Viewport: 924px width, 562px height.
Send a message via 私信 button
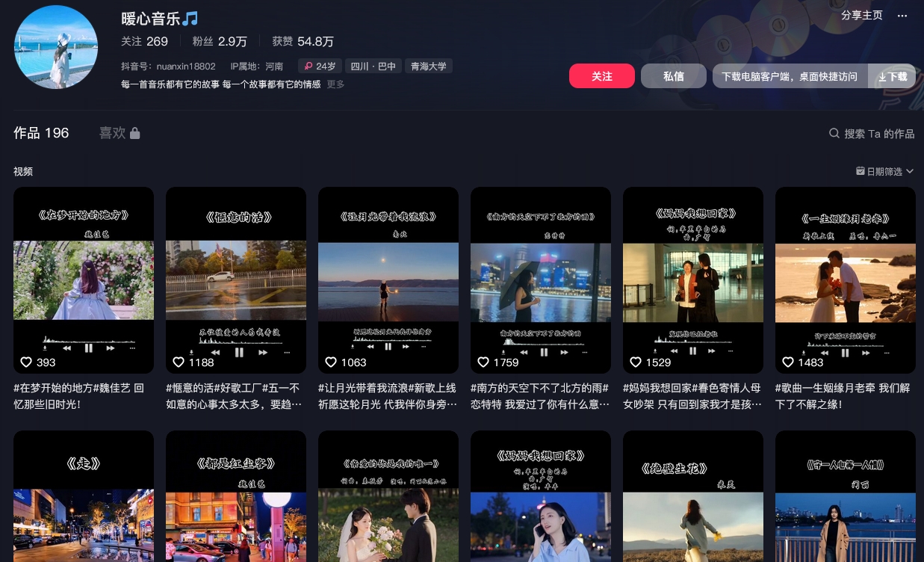click(674, 76)
